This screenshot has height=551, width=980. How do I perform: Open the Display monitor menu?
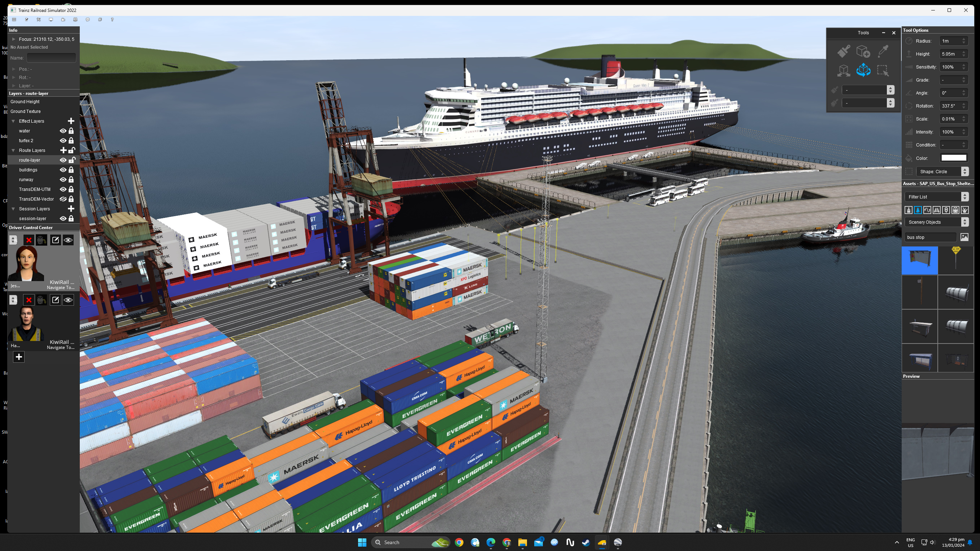pyautogui.click(x=51, y=19)
